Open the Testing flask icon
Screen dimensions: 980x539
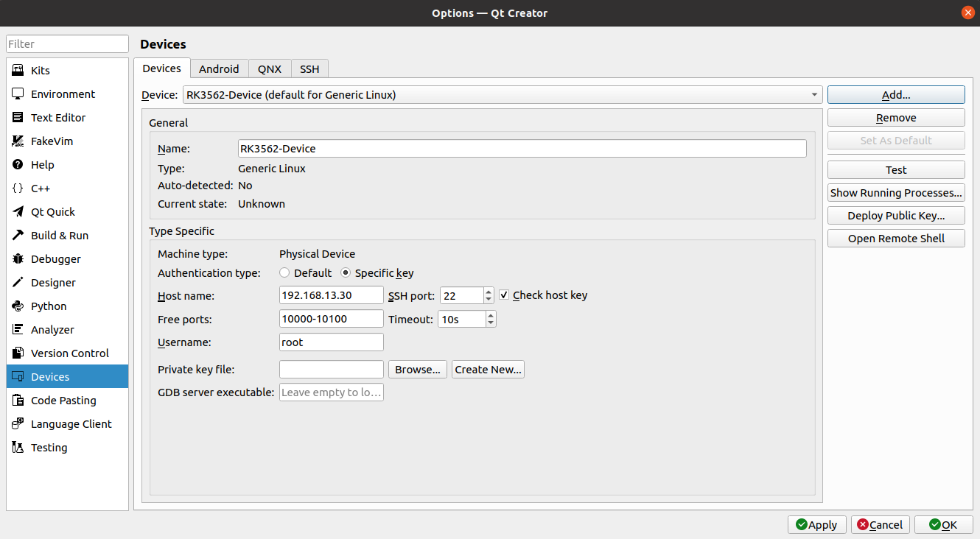pyautogui.click(x=18, y=448)
